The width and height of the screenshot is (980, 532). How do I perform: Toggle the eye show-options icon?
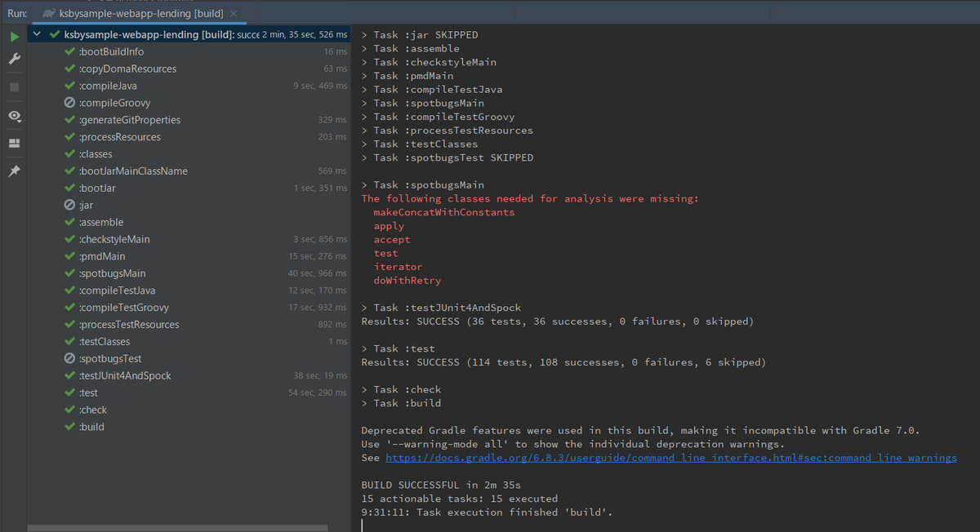(14, 116)
